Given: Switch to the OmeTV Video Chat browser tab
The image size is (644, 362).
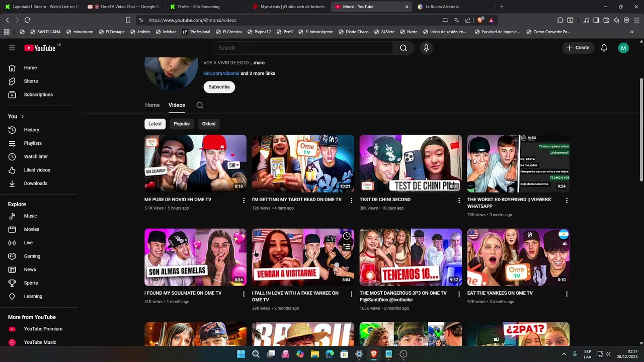Looking at the screenshot, I should tap(123, 7).
